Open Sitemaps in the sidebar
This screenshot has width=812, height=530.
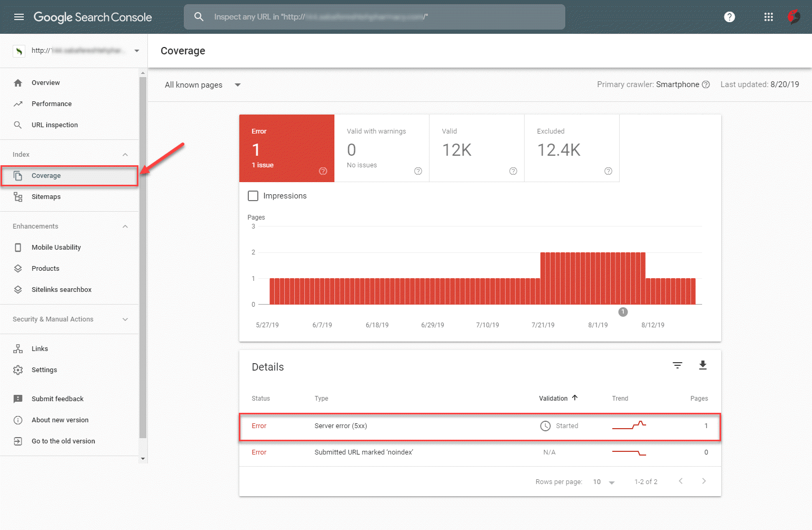[46, 197]
